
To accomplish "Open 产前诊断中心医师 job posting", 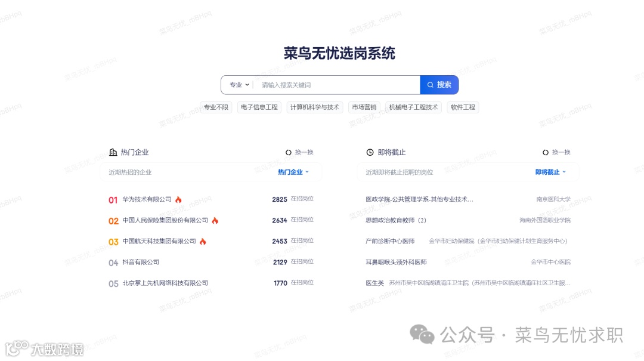I will tap(390, 241).
